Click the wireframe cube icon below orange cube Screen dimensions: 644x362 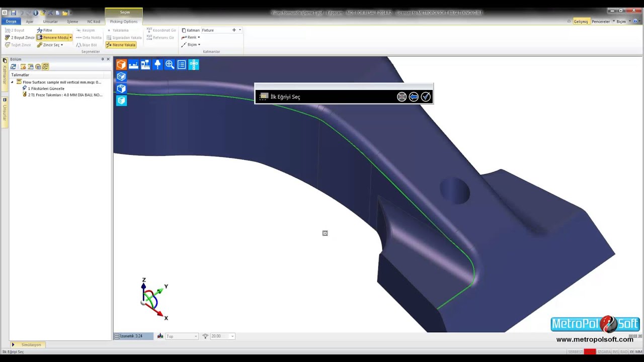[121, 76]
